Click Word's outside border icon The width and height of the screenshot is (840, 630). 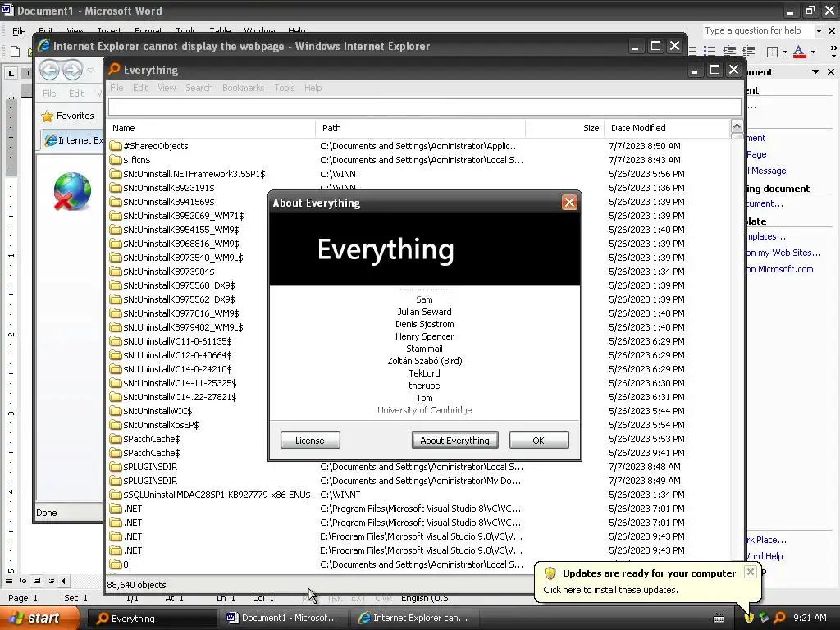tap(772, 52)
